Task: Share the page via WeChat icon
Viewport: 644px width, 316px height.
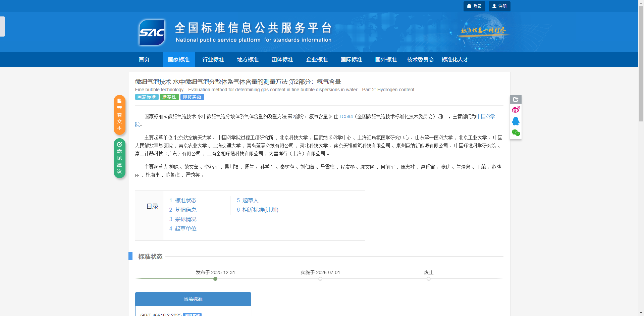Action: [x=516, y=133]
